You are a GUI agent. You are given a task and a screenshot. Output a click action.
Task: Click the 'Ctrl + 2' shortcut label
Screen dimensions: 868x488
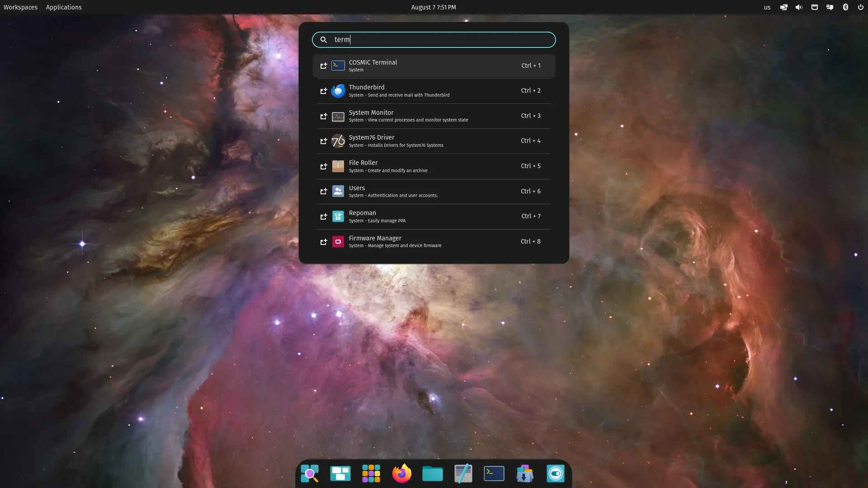(x=531, y=90)
